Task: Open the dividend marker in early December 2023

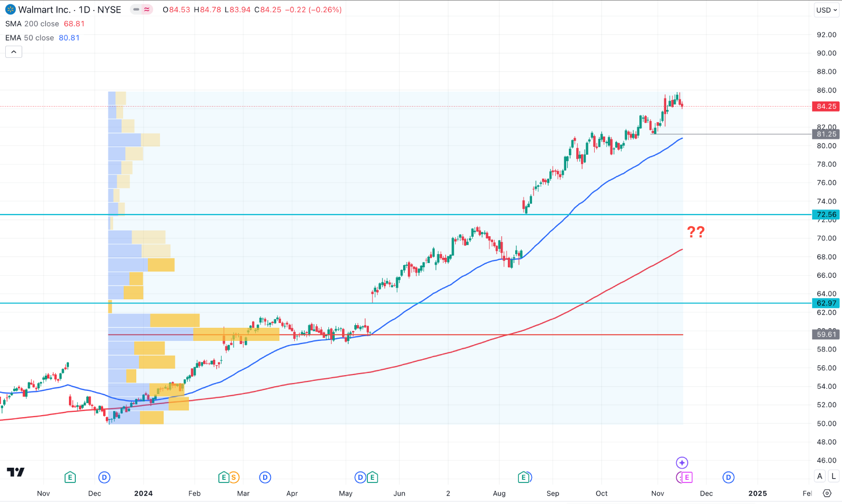Action: click(104, 478)
